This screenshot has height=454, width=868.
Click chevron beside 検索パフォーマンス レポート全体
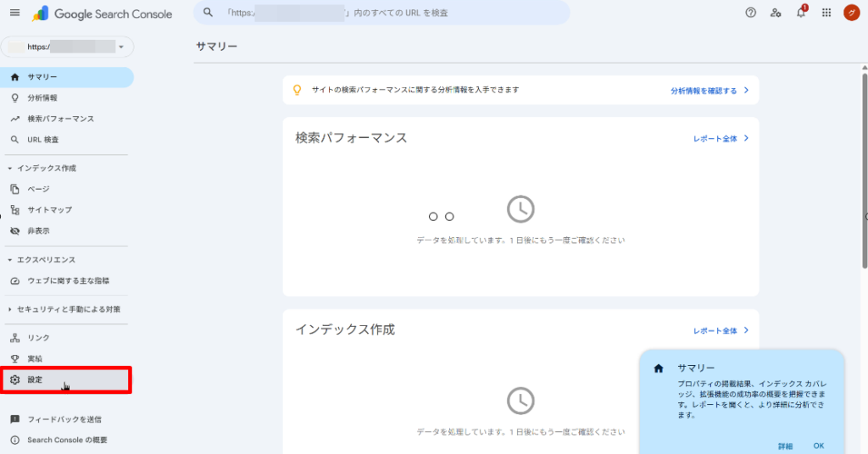click(746, 138)
